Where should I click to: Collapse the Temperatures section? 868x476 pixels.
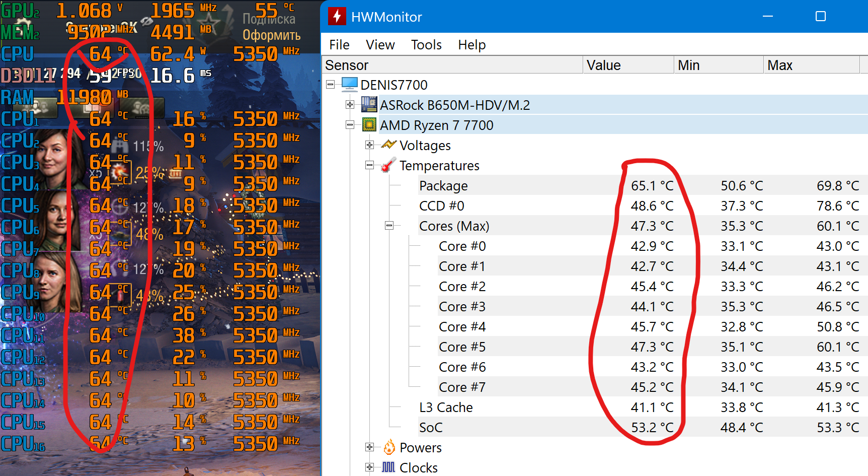pyautogui.click(x=369, y=165)
